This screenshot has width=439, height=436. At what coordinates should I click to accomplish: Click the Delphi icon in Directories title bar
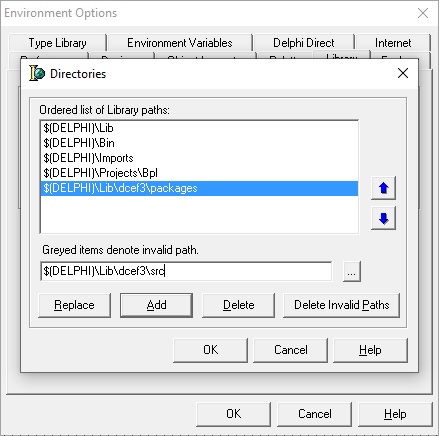click(x=37, y=73)
